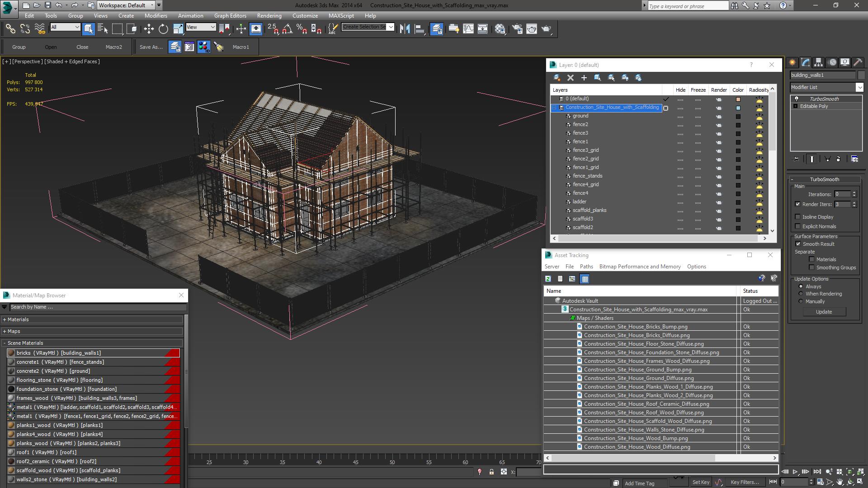
Task: Select the Select and Rotate tool
Action: [163, 29]
